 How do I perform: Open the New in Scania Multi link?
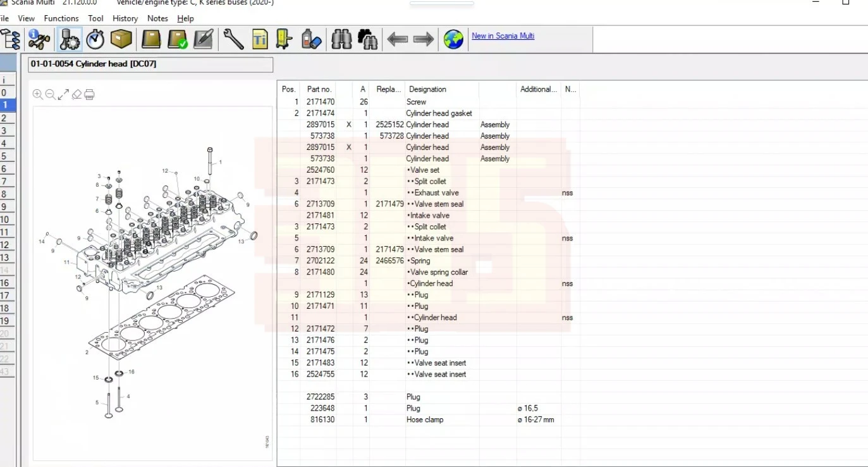503,36
